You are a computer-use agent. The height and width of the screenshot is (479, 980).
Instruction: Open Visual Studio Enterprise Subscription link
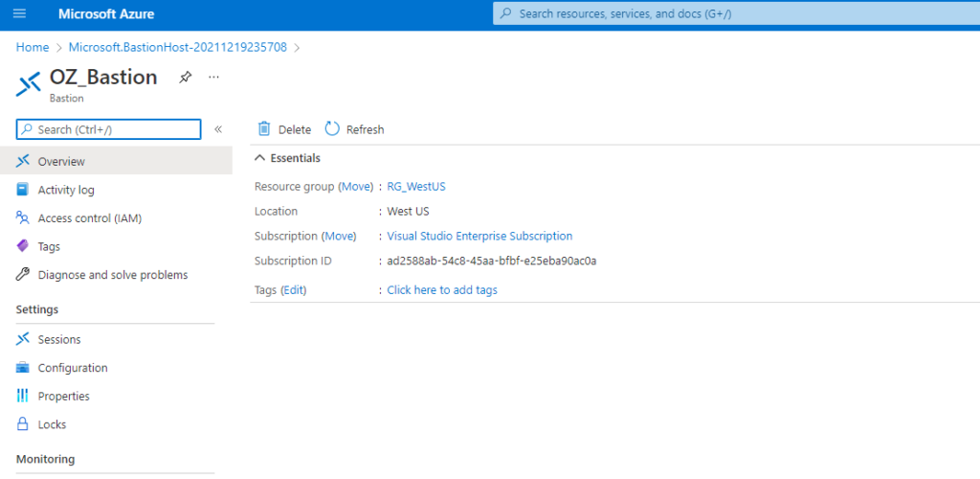coord(479,236)
